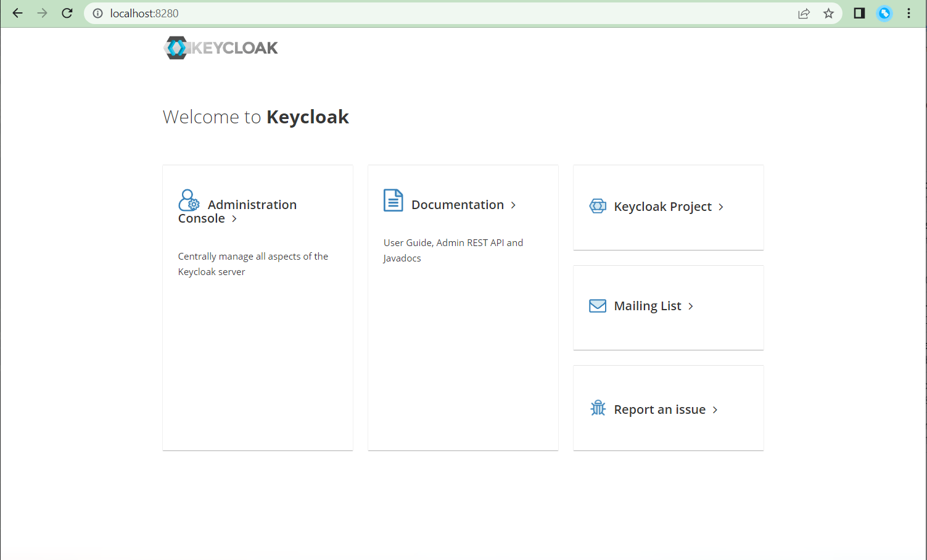Click the chevron next to Keycloak Project
927x560 pixels.
(x=721, y=207)
